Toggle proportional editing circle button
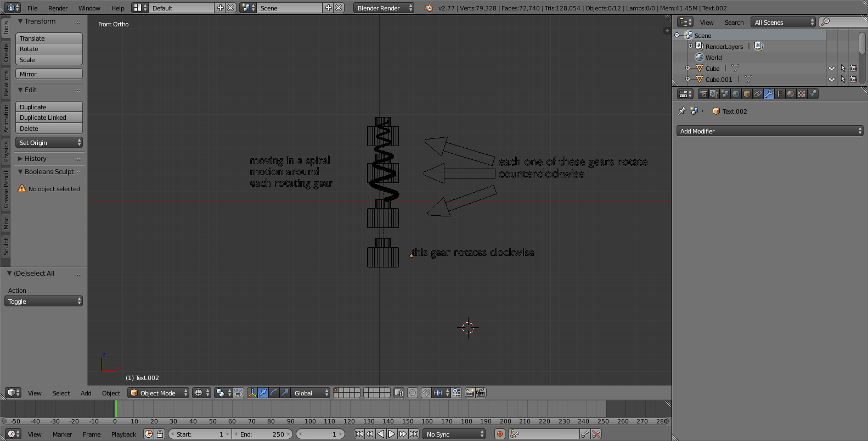868x441 pixels. (x=413, y=393)
